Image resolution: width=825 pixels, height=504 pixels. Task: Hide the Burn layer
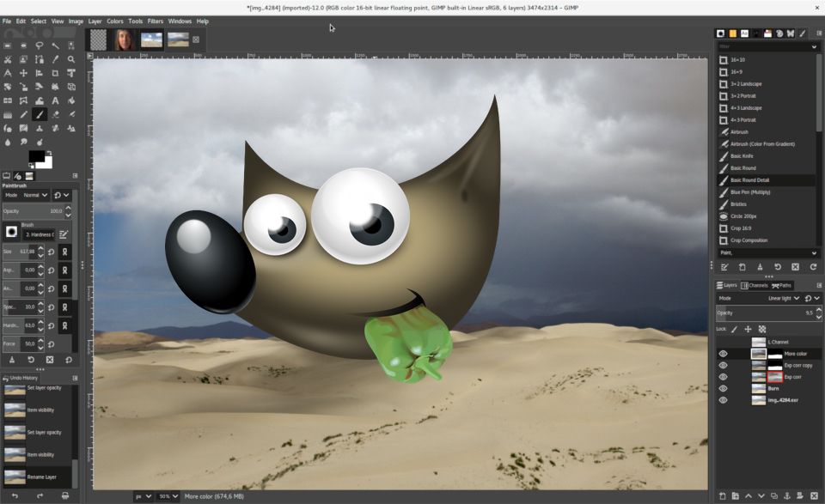[723, 388]
